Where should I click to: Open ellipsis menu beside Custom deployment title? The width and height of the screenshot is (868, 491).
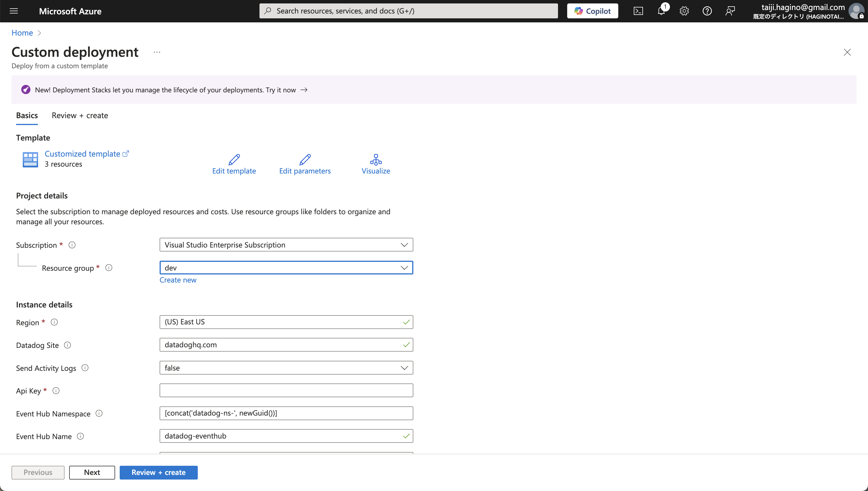coord(157,52)
